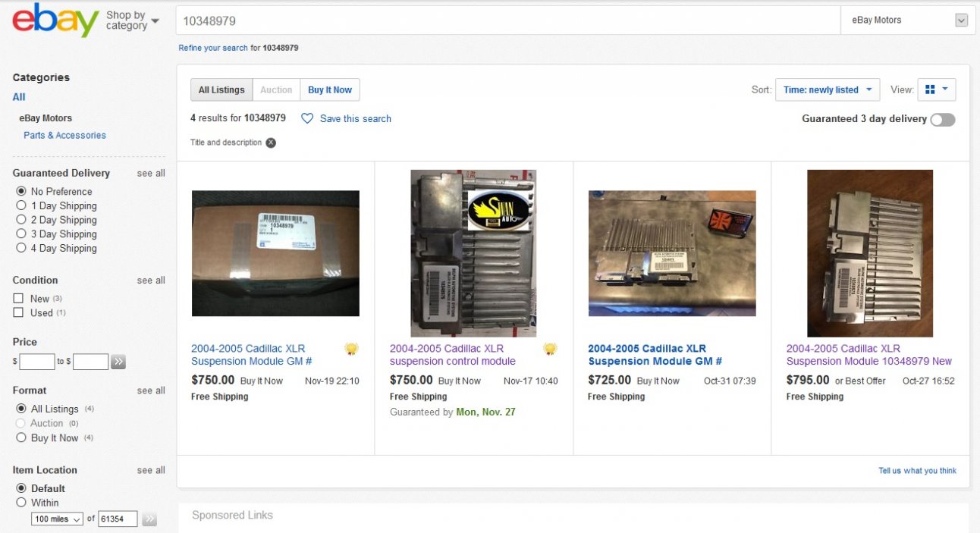Viewport: 980px width, 533px height.
Task: Select 1 Day Shipping option
Action: 21,205
